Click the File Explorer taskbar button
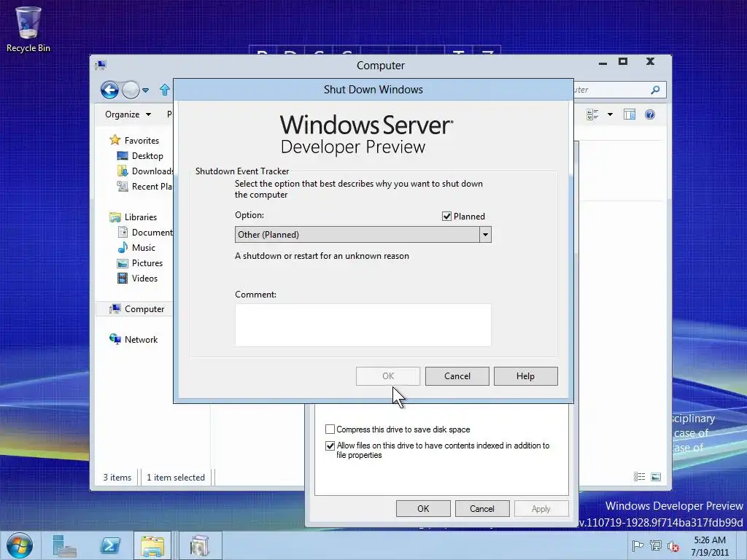 point(152,545)
